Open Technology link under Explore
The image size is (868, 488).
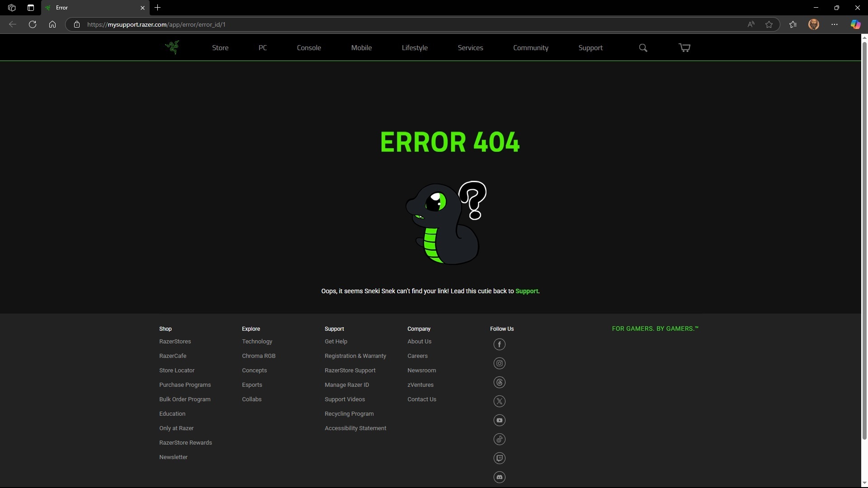coord(257,342)
